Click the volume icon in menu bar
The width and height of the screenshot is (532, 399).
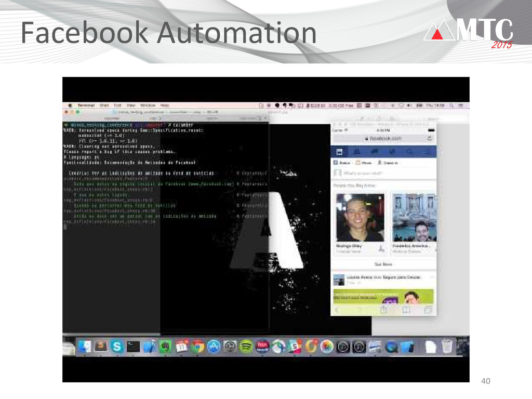point(409,105)
